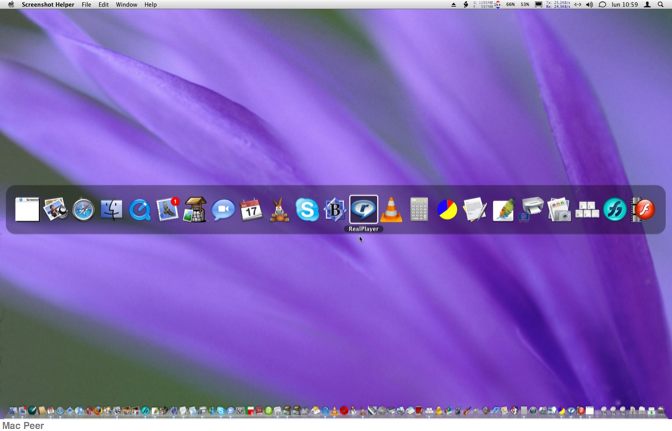Open the chat bubble status menu
The height and width of the screenshot is (431, 672).
coord(602,4)
